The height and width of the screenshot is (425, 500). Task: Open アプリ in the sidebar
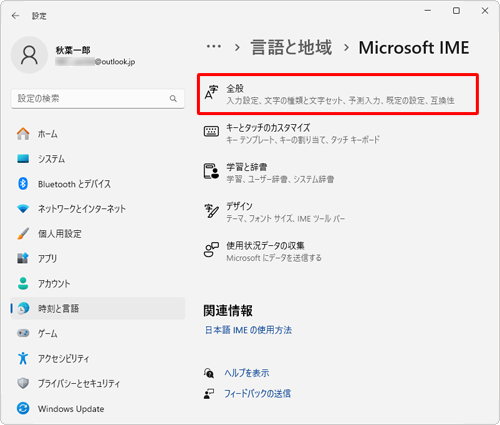pos(98,258)
